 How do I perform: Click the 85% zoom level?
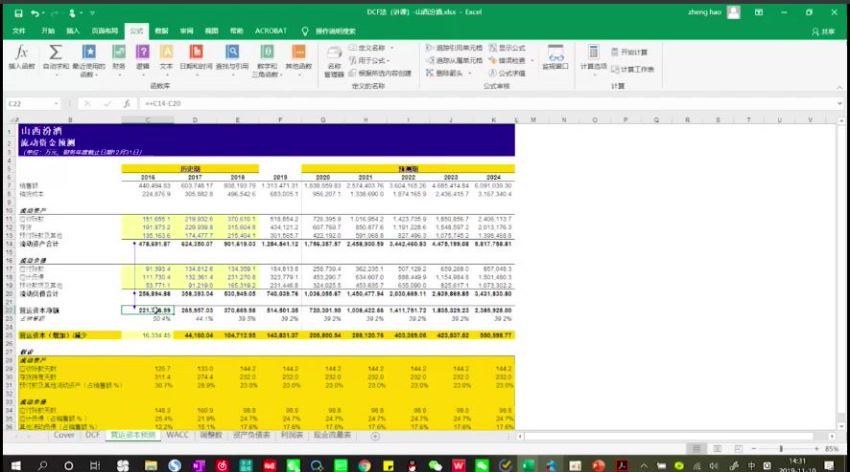tap(832, 449)
